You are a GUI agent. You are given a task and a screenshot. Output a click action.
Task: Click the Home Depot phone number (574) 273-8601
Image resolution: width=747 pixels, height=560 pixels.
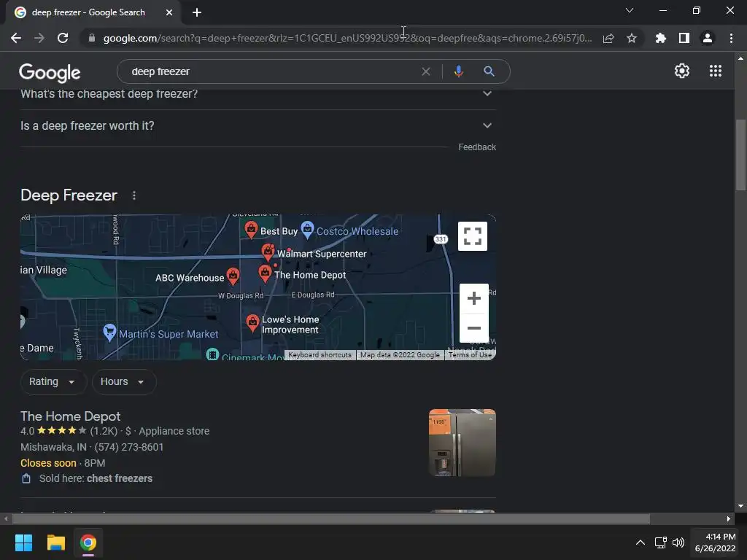[128, 447]
